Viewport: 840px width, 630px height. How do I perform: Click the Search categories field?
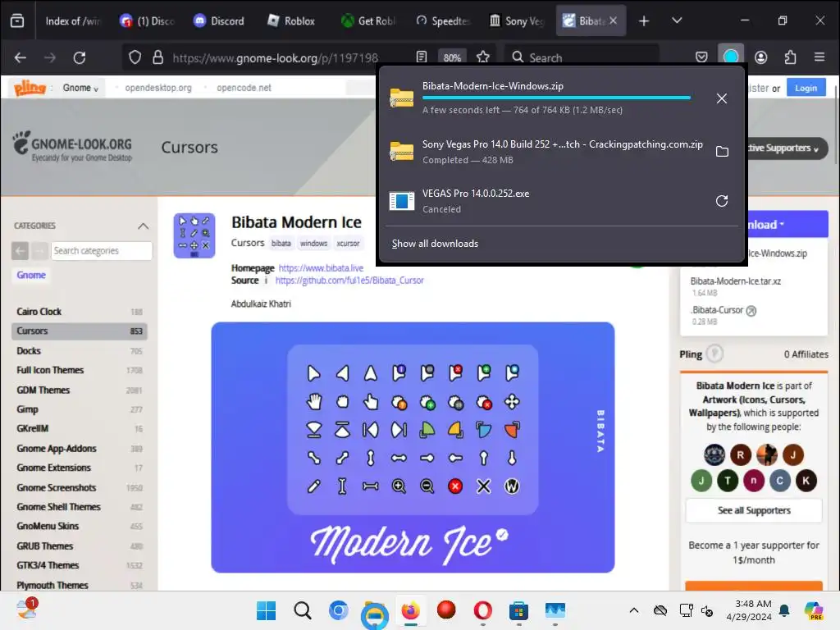pyautogui.click(x=102, y=251)
